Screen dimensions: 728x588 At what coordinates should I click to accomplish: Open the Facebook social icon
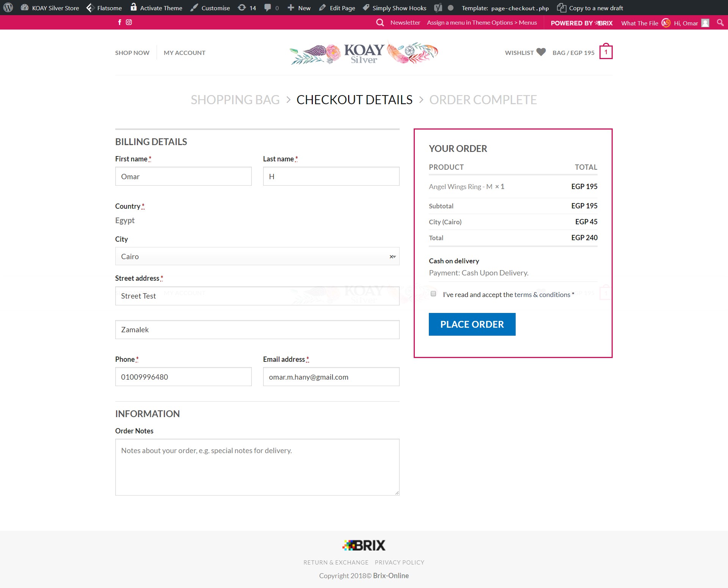pyautogui.click(x=119, y=22)
